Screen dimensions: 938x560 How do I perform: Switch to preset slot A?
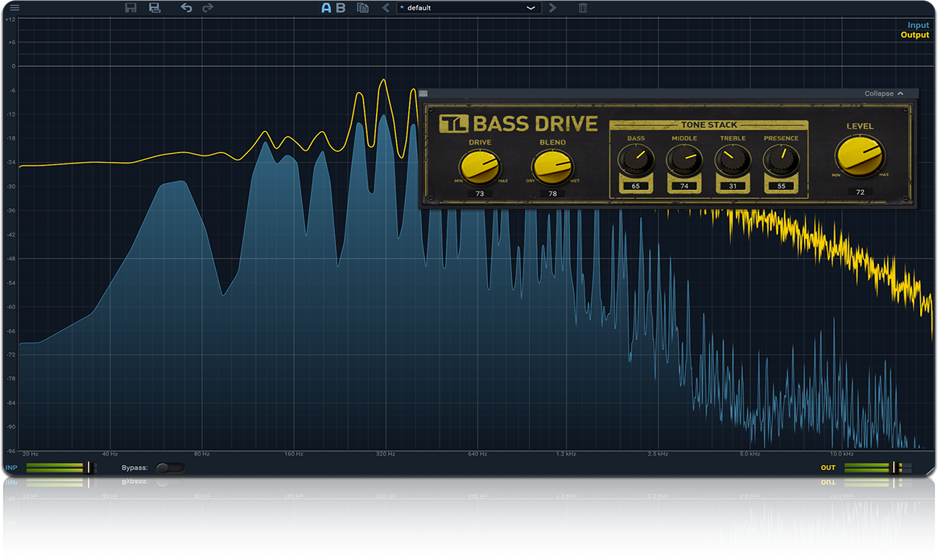326,8
